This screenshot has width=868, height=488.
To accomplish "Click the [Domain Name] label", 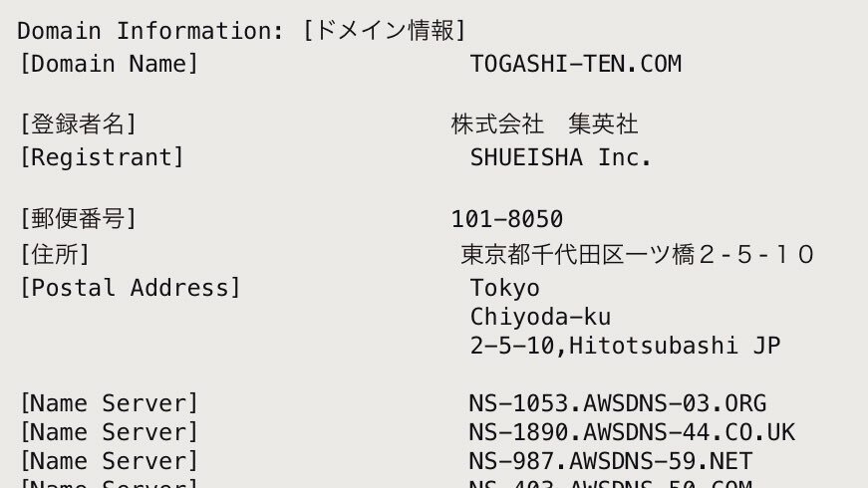I will tap(109, 64).
